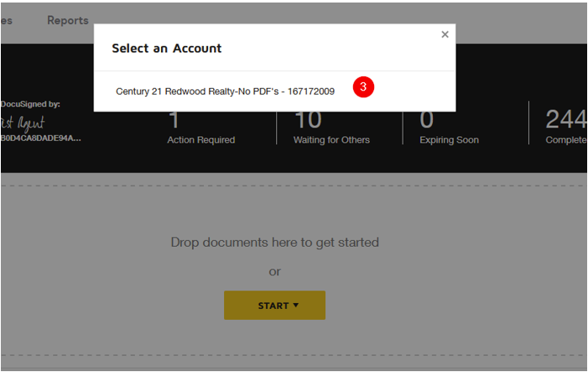Open Completed envelopes count 244

click(x=566, y=127)
